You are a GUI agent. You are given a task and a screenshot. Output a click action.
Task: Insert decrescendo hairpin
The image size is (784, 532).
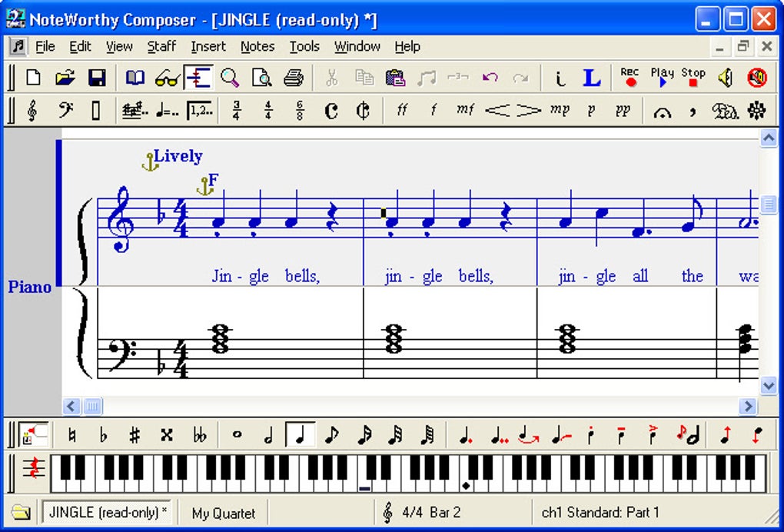(529, 111)
